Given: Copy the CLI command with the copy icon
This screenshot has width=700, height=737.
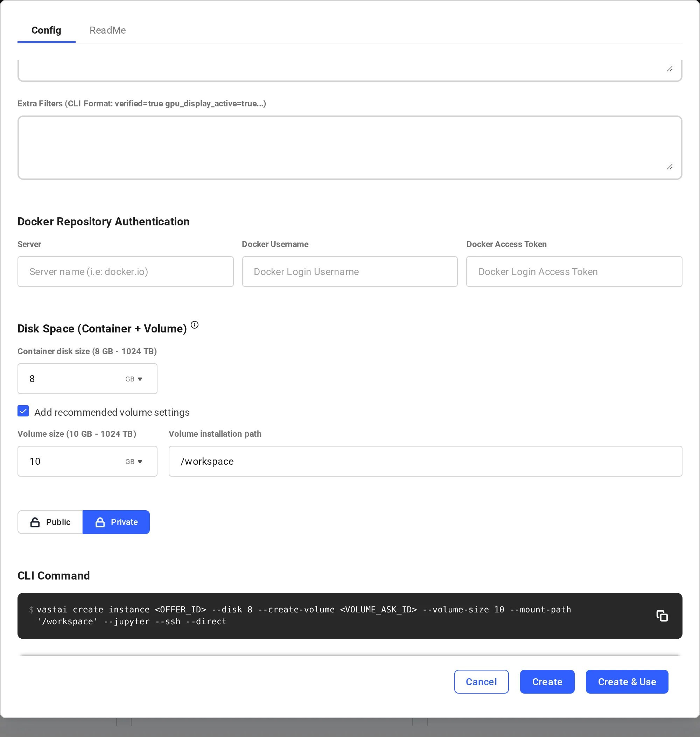Looking at the screenshot, I should point(662,616).
